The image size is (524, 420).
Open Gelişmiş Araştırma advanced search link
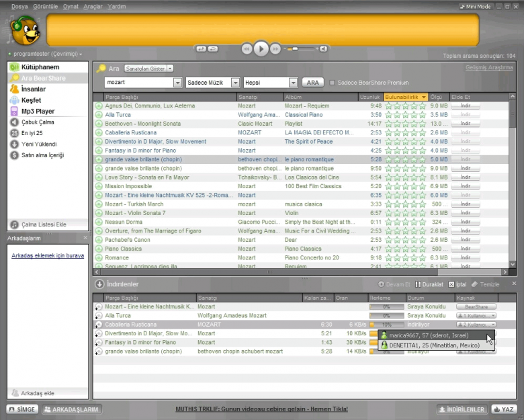click(x=489, y=68)
